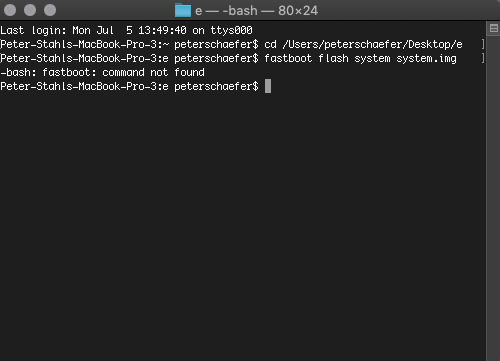The width and height of the screenshot is (500, 361).
Task: Click the blue folder proxy icon in title bar
Action: click(x=183, y=10)
